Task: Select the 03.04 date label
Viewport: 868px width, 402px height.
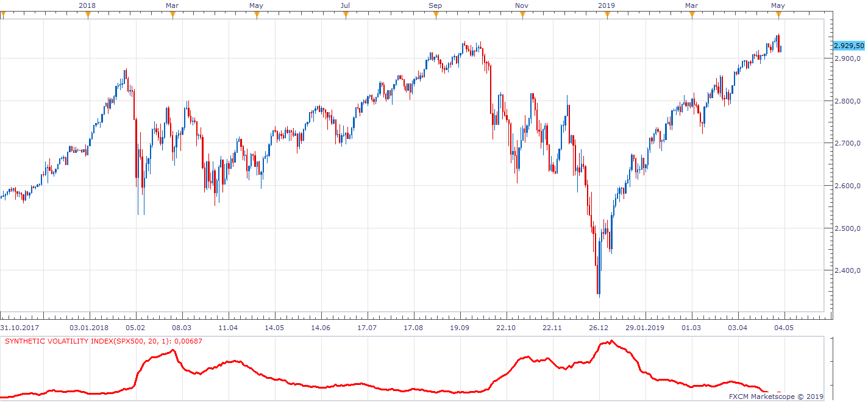Action: coord(738,328)
